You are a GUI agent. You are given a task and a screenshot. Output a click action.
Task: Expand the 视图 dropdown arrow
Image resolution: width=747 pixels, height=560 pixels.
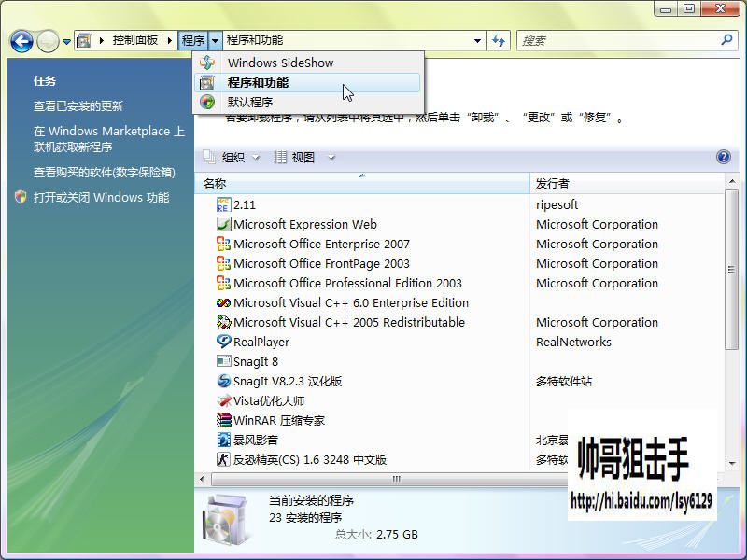331,158
